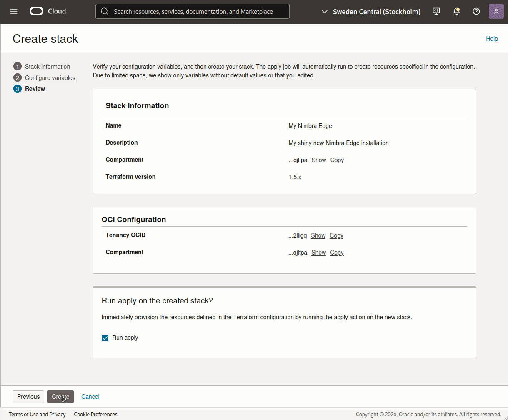
Task: Open Terms of Use and Privacy
Action: tap(37, 414)
